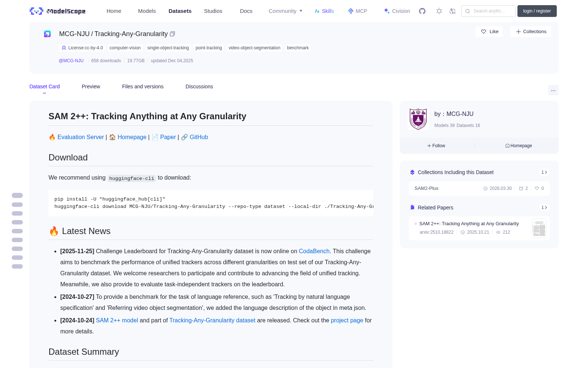Click the first outline marker on left
Image resolution: width=588 pixels, height=368 pixels.
click(17, 195)
